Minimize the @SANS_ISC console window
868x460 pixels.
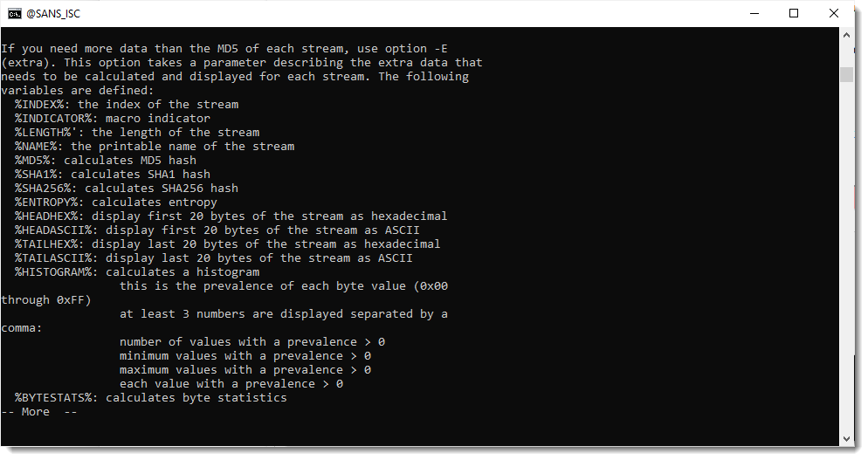753,13
